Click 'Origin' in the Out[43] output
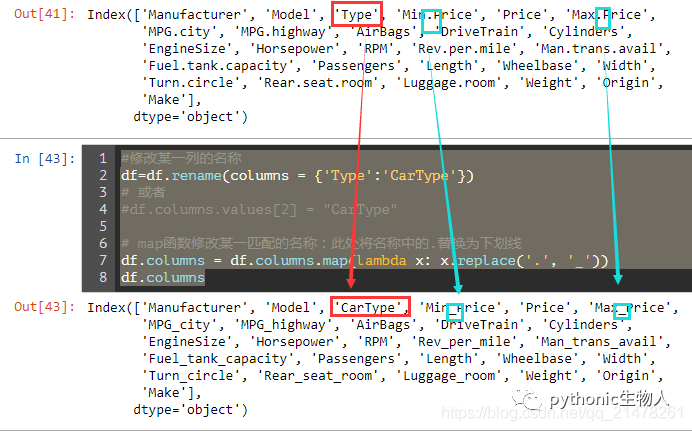The height and width of the screenshot is (431, 692). (626, 376)
